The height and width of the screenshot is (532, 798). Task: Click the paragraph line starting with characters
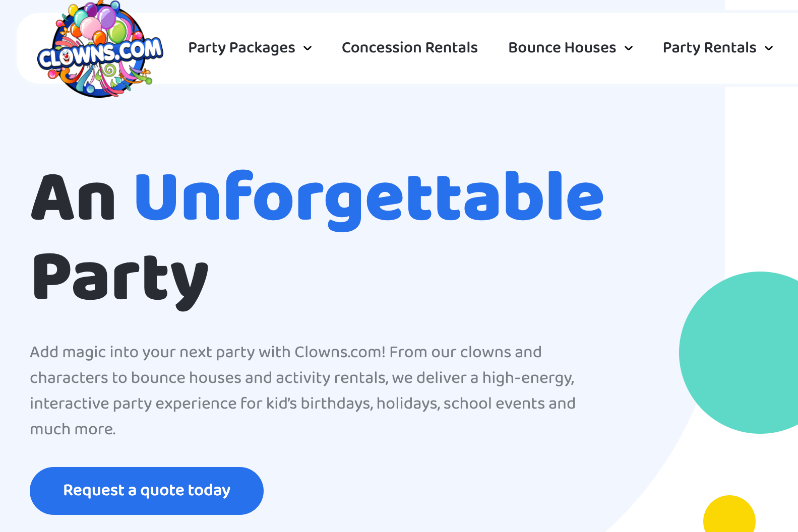(302, 378)
